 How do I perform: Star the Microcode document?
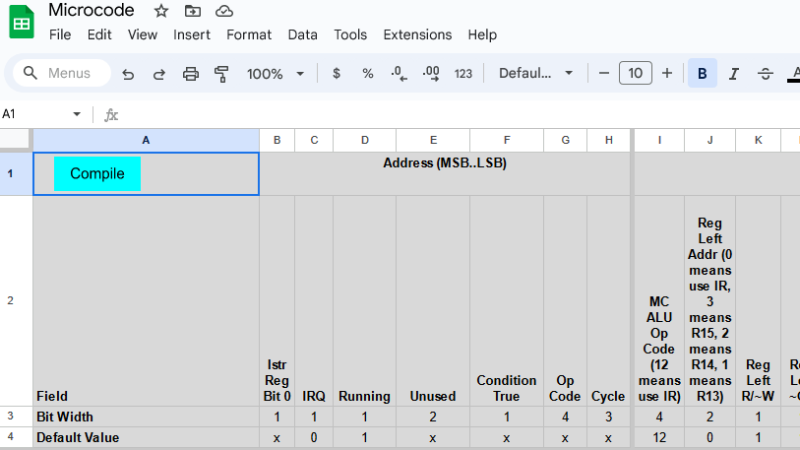click(x=161, y=11)
